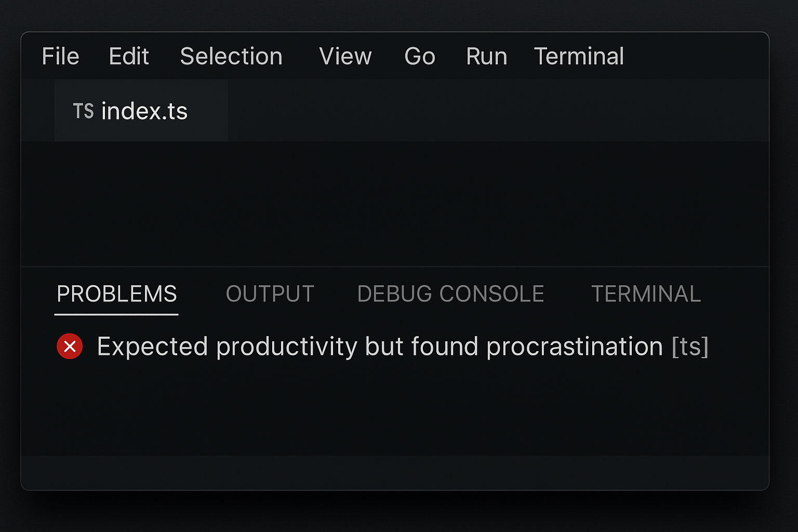Screen dimensions: 798x532
Task: Click the red error icon in Problems
Action: pyautogui.click(x=70, y=347)
